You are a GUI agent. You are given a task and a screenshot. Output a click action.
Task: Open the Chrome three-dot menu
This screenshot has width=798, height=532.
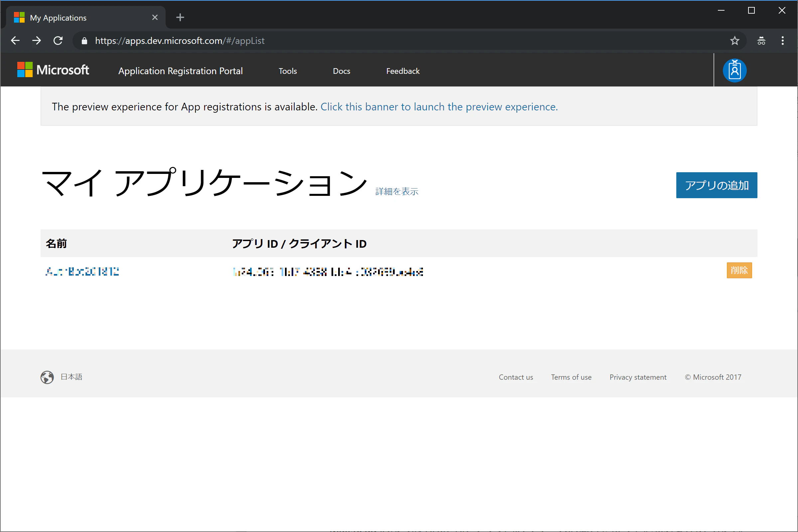point(783,41)
